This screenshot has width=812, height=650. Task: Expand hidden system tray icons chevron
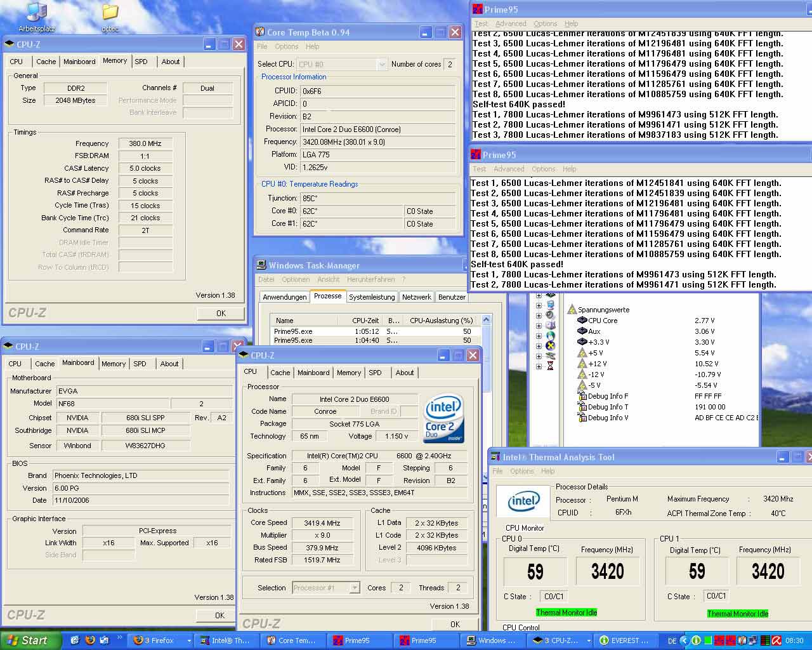point(684,641)
